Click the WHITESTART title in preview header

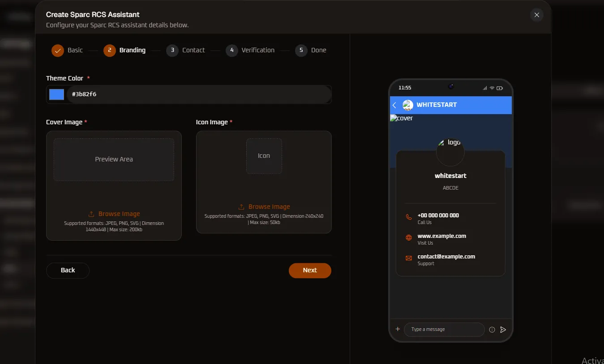pos(437,105)
